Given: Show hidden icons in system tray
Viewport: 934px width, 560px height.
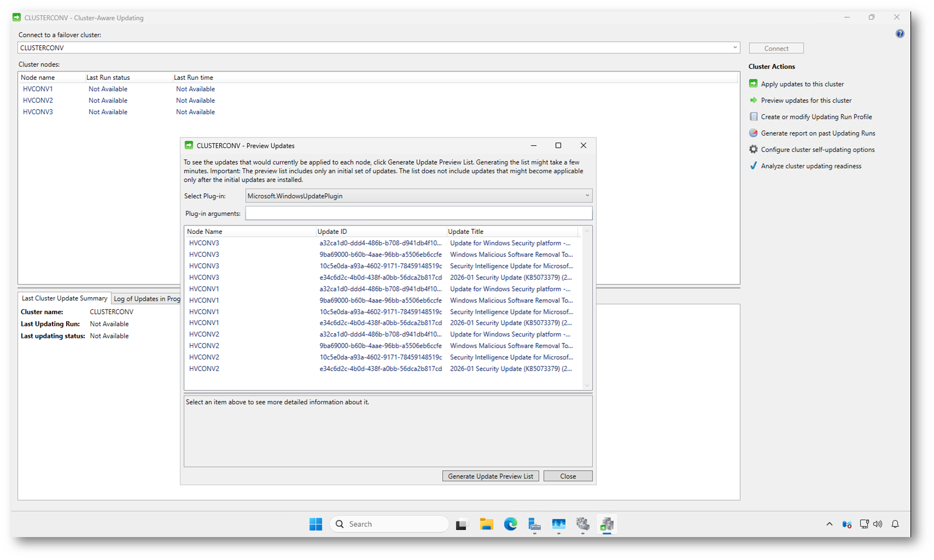Looking at the screenshot, I should [829, 524].
